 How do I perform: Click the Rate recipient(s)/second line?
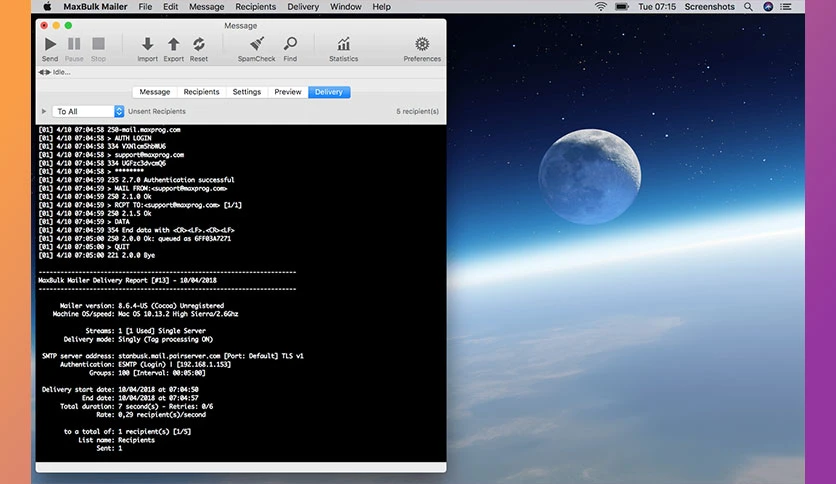151,414
